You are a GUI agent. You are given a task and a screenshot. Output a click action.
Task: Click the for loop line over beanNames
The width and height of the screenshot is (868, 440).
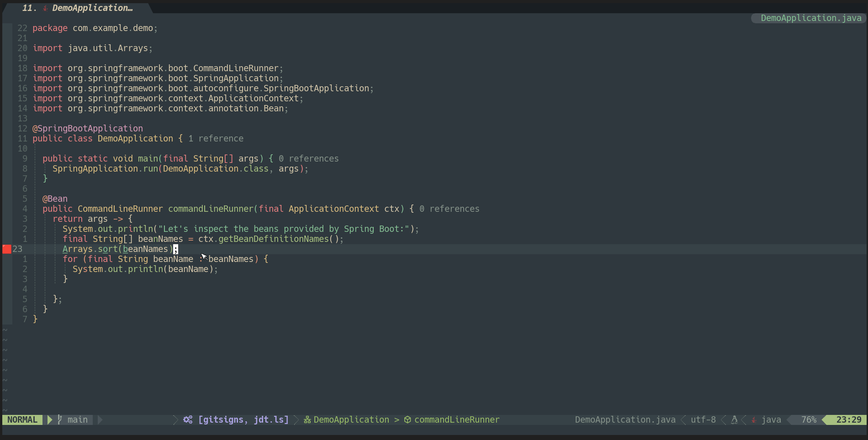point(165,259)
